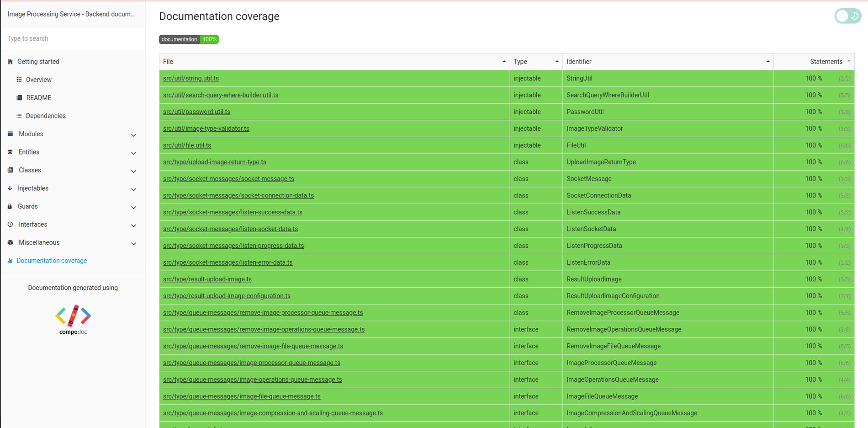This screenshot has height=428, width=868.
Task: Expand the Interfaces section chevron
Action: [133, 225]
